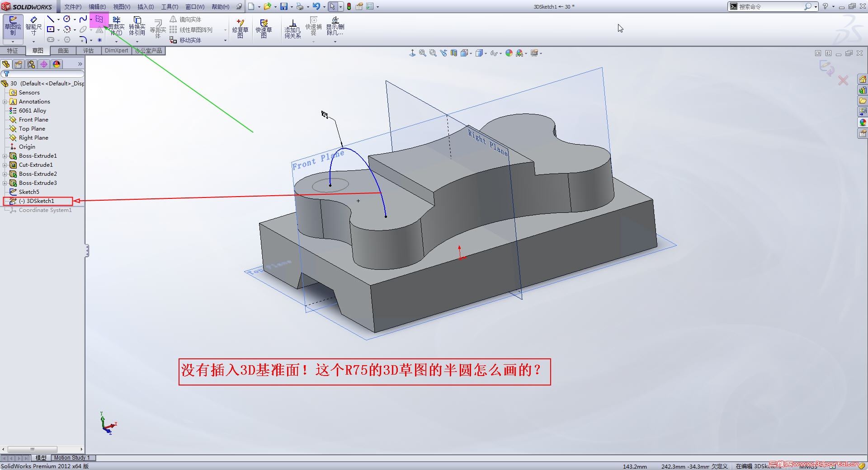
Task: Click Move Entities (移动实体)
Action: coord(186,40)
